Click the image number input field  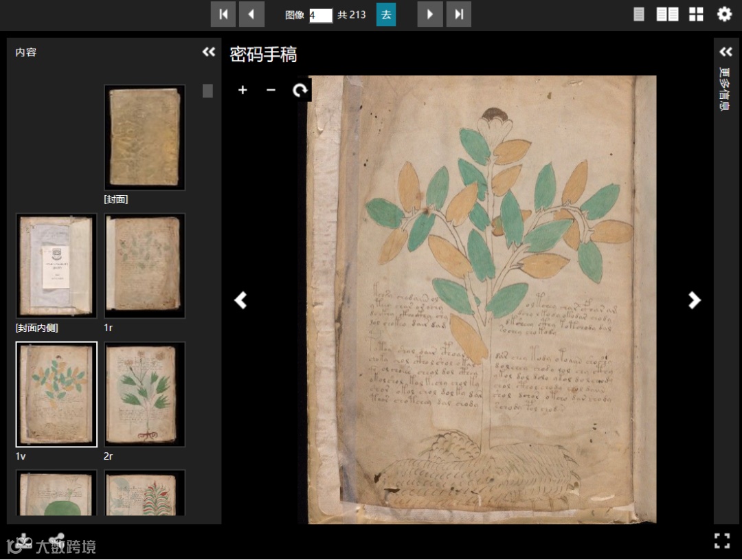(321, 15)
